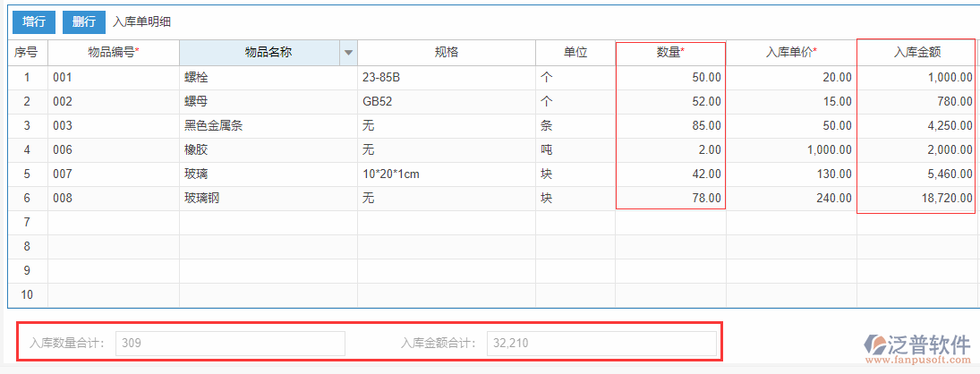Select item code cell 008

(x=114, y=199)
